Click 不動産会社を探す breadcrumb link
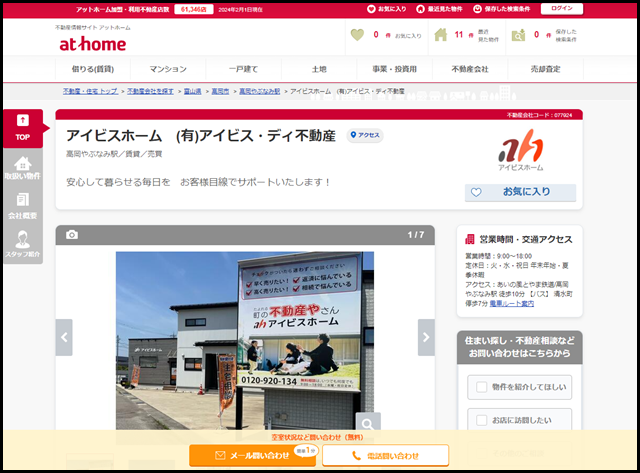The width and height of the screenshot is (640, 473). 150,91
